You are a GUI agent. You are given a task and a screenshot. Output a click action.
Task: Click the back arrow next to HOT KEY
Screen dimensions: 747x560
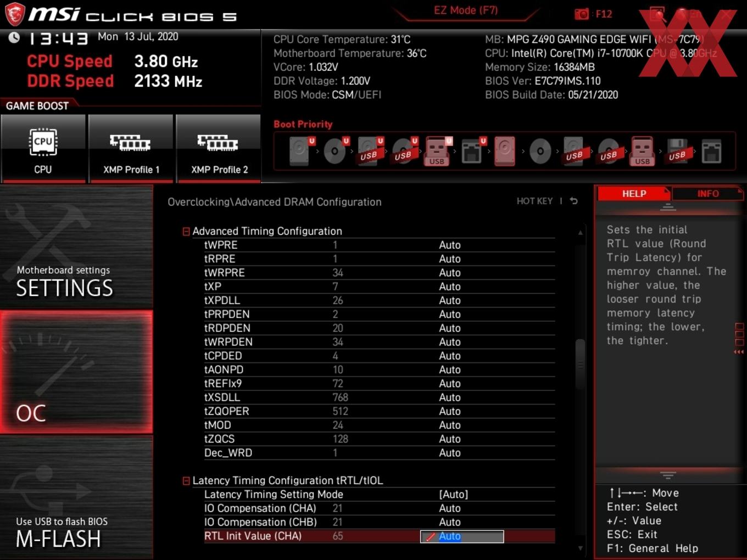(x=574, y=201)
